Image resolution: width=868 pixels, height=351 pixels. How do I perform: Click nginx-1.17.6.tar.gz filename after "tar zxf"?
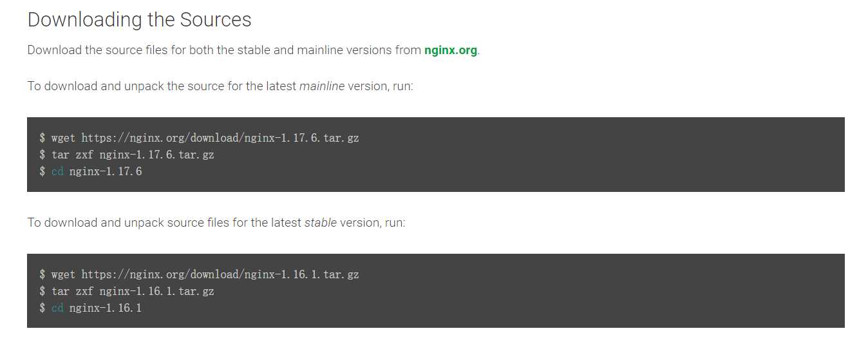(156, 155)
